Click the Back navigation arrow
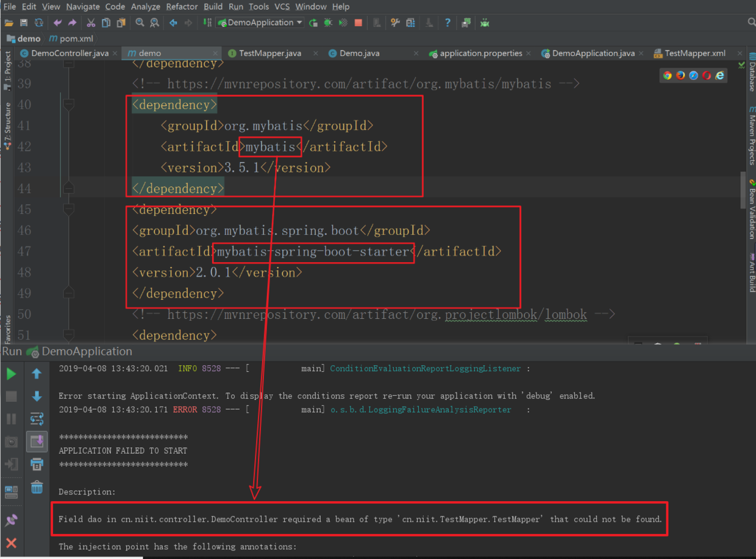Image resolution: width=756 pixels, height=559 pixels. point(173,23)
